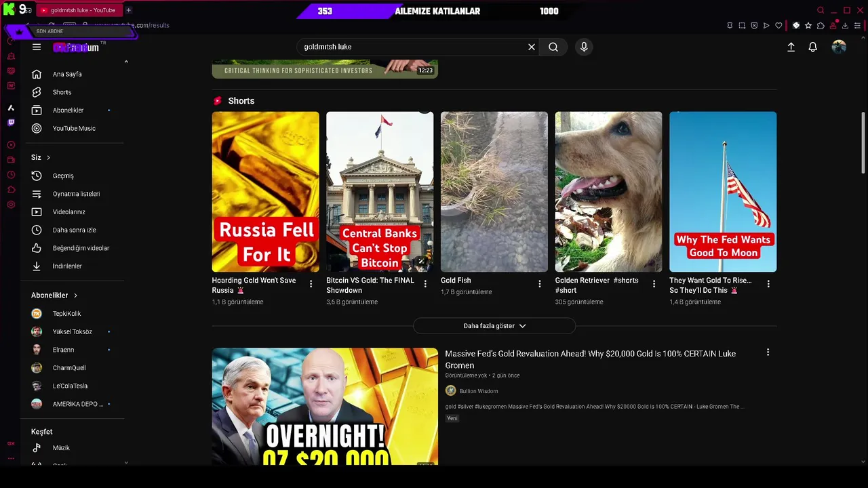This screenshot has height=488, width=868.
Task: Play the Golden Retriever short
Action: click(x=608, y=192)
